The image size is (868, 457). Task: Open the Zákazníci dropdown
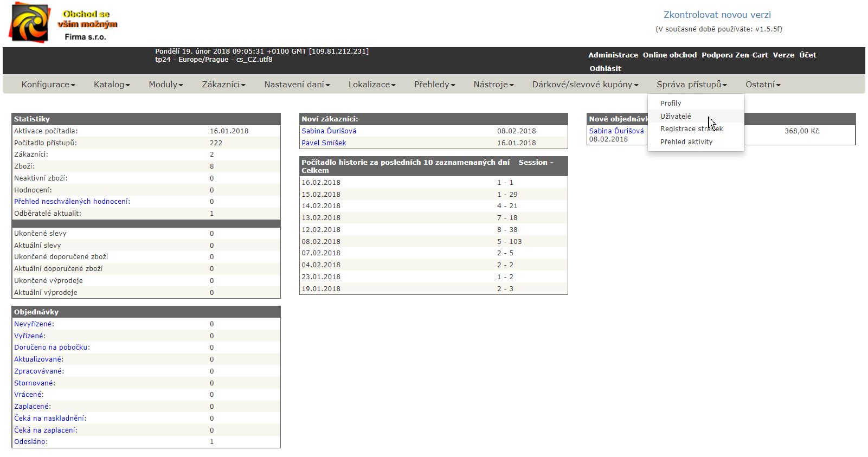(x=223, y=85)
